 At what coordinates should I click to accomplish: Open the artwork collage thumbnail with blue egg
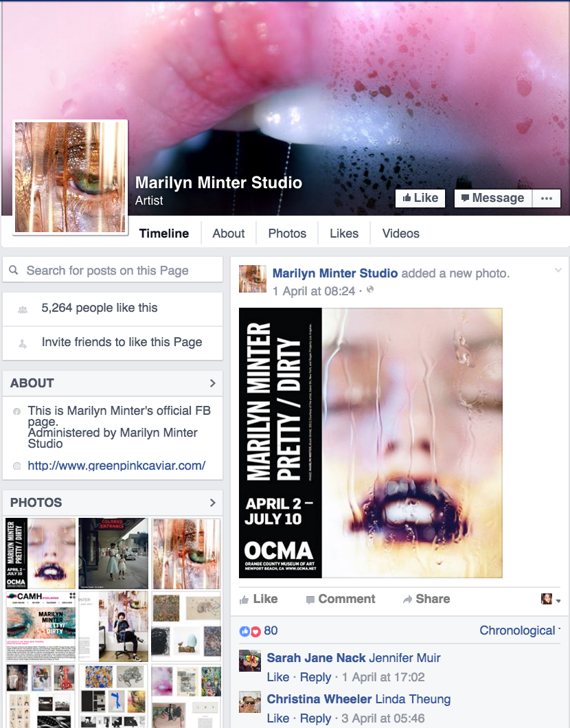point(186,626)
